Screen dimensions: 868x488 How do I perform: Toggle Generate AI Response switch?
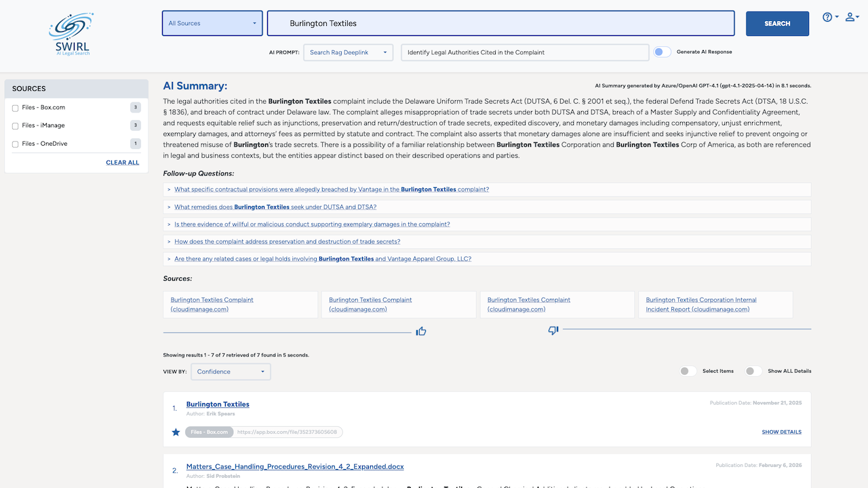(x=662, y=52)
